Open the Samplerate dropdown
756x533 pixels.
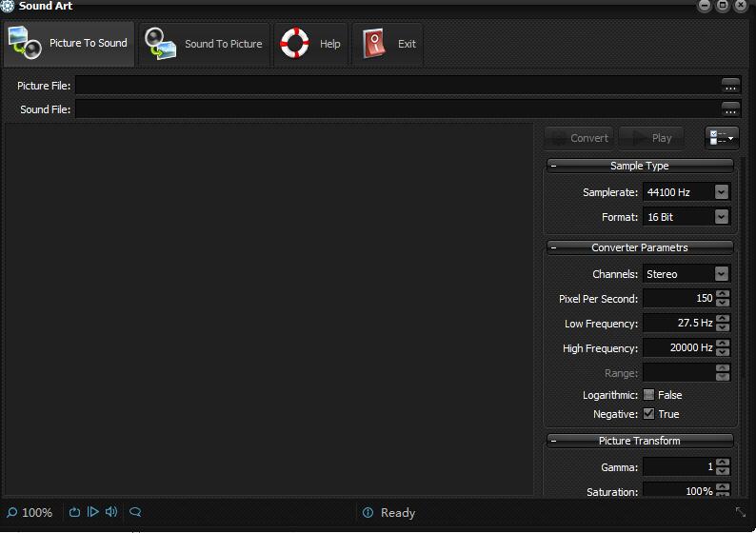tap(722, 192)
